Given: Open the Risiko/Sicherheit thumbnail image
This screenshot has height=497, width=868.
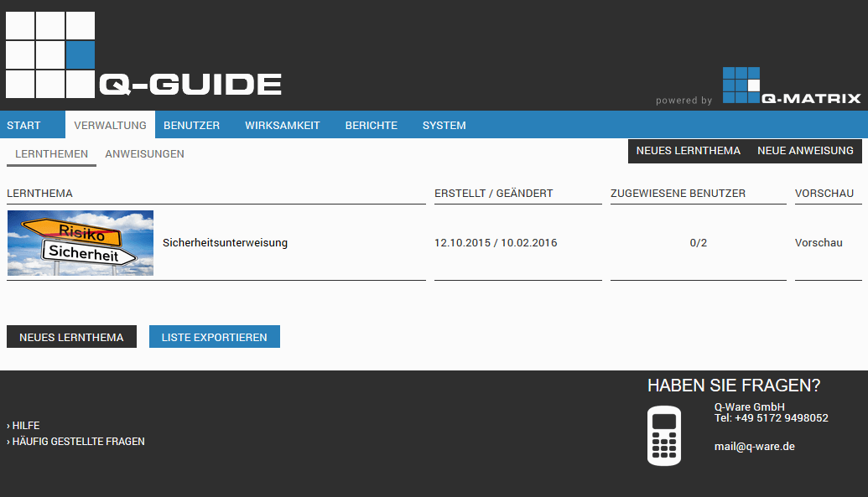Looking at the screenshot, I should click(81, 243).
